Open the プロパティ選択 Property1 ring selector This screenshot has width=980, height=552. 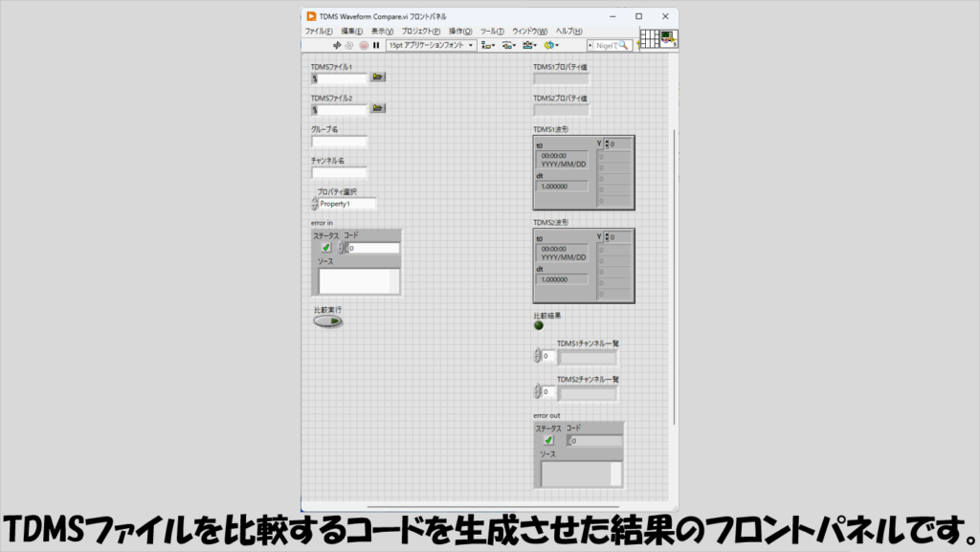[x=346, y=204]
